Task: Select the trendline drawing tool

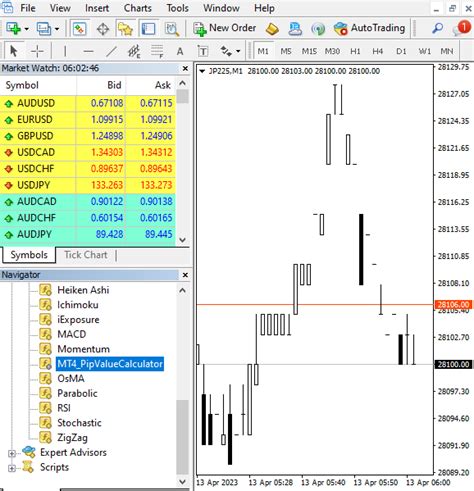Action: coord(111,51)
